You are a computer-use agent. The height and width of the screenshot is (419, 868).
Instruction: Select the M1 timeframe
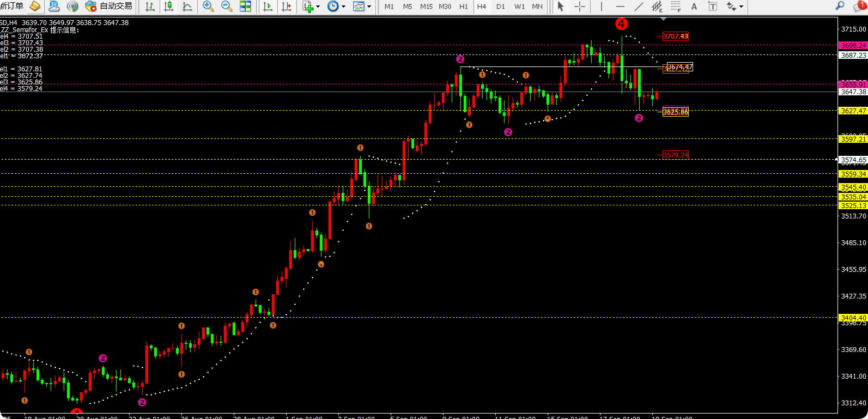click(x=389, y=7)
